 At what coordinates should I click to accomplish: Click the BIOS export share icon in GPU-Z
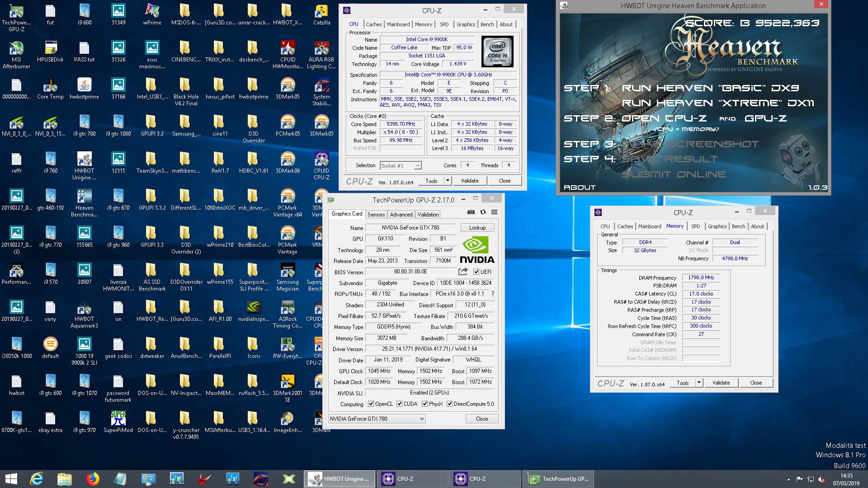coord(463,272)
